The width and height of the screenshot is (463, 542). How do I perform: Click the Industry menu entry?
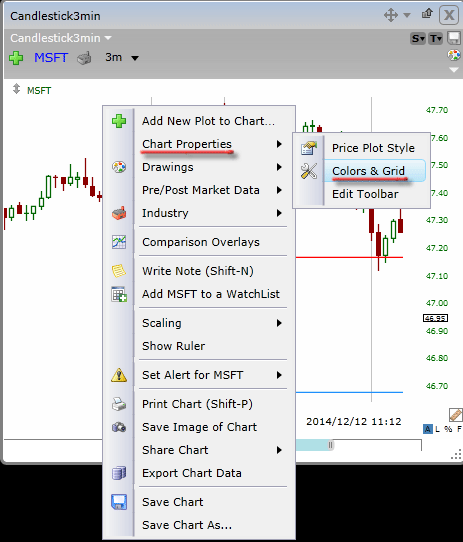[165, 213]
